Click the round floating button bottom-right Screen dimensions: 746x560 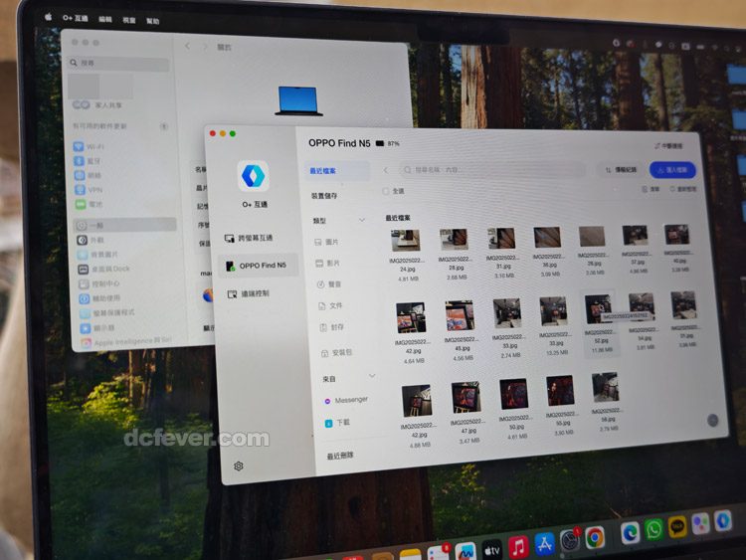tap(712, 420)
